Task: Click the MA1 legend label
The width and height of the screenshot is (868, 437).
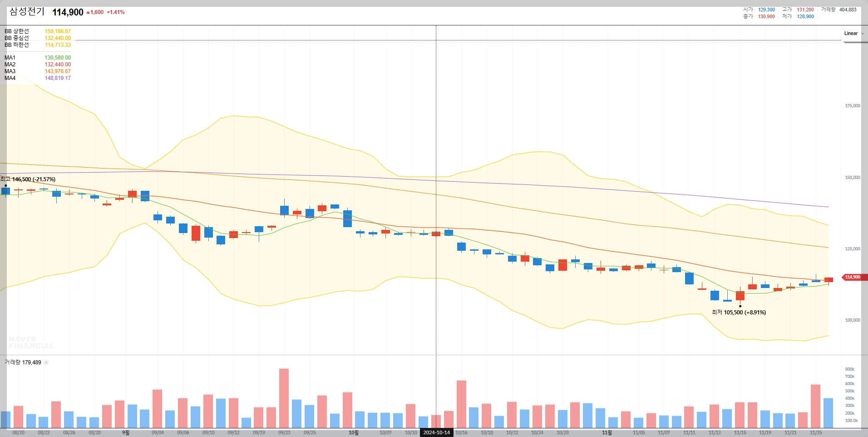Action: [10, 58]
